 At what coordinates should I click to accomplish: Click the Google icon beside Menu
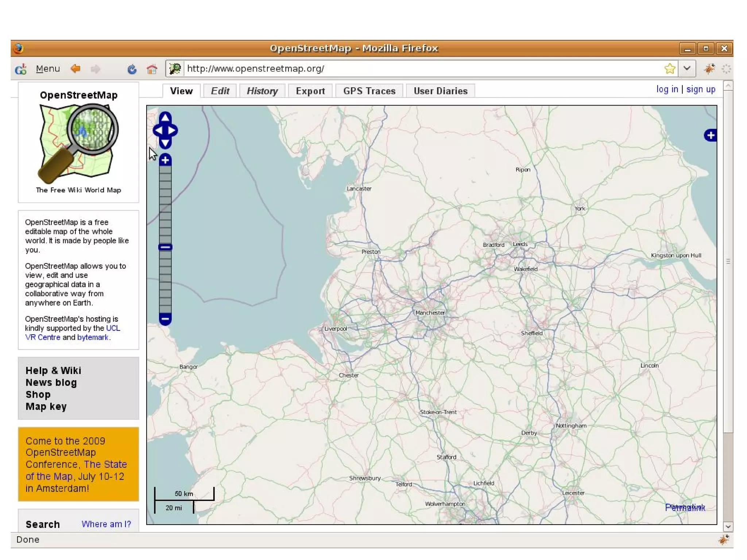click(21, 69)
